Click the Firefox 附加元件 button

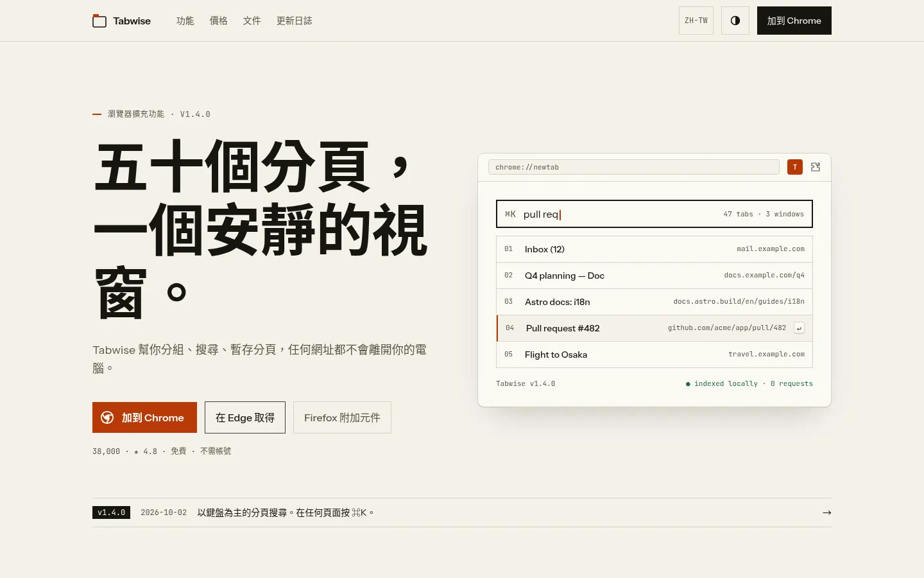[342, 417]
